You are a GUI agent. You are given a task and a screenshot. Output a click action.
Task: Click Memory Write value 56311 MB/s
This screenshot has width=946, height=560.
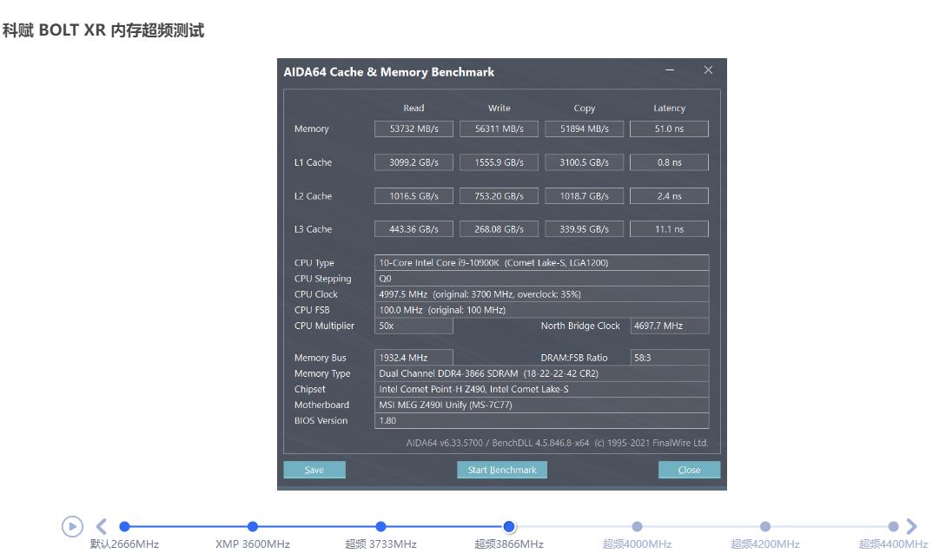pos(499,128)
